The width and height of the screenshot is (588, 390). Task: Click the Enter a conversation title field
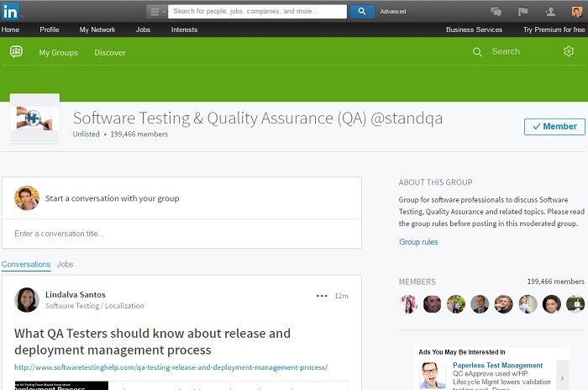point(181,234)
